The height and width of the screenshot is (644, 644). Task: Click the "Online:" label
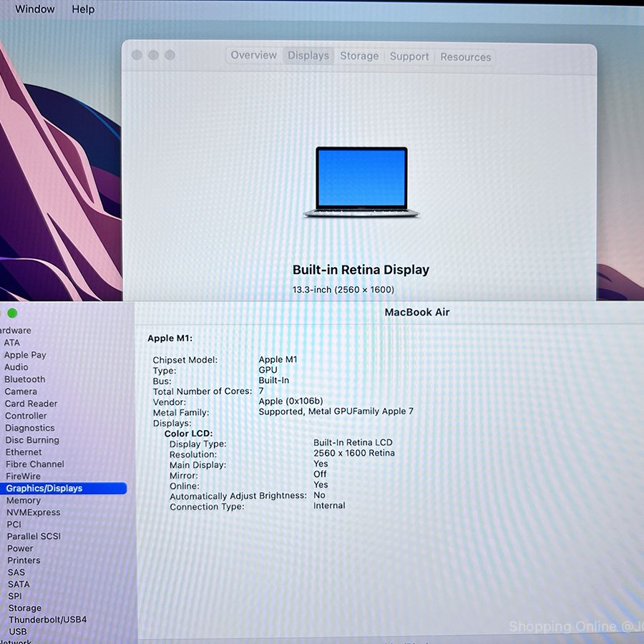tap(185, 486)
